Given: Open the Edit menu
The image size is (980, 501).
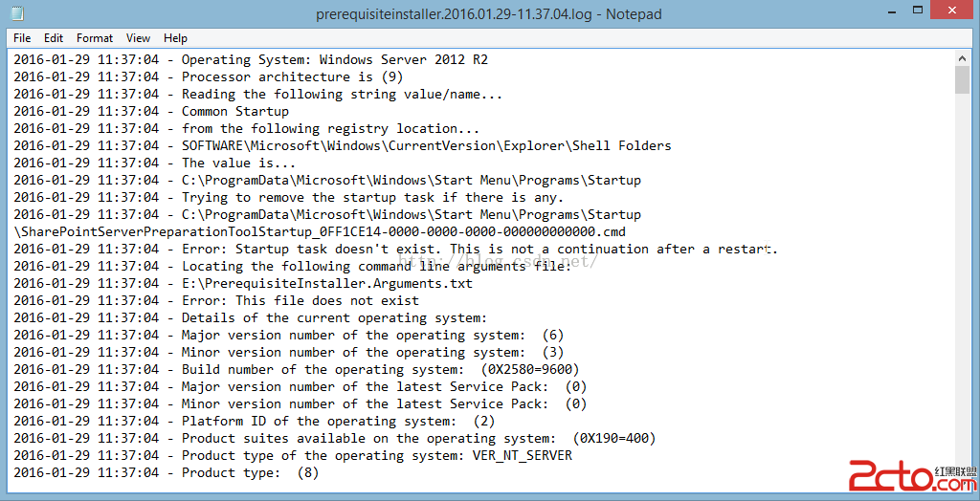Looking at the screenshot, I should (x=54, y=38).
